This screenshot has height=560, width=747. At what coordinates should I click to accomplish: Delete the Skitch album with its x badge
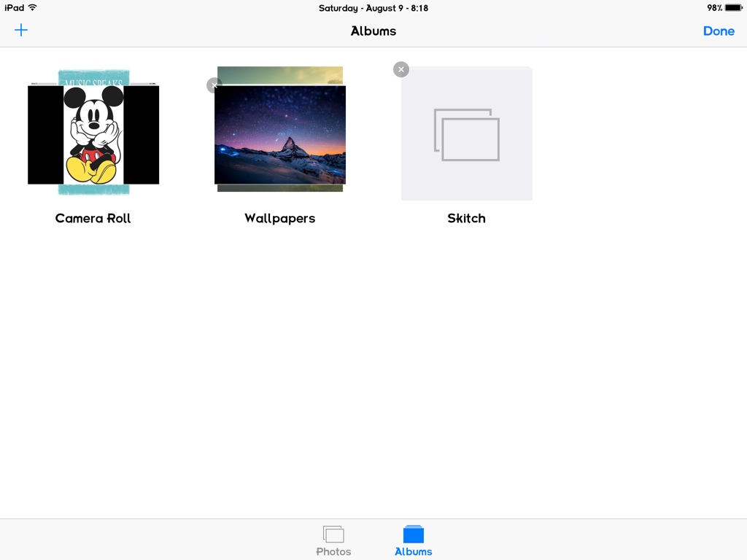401,69
